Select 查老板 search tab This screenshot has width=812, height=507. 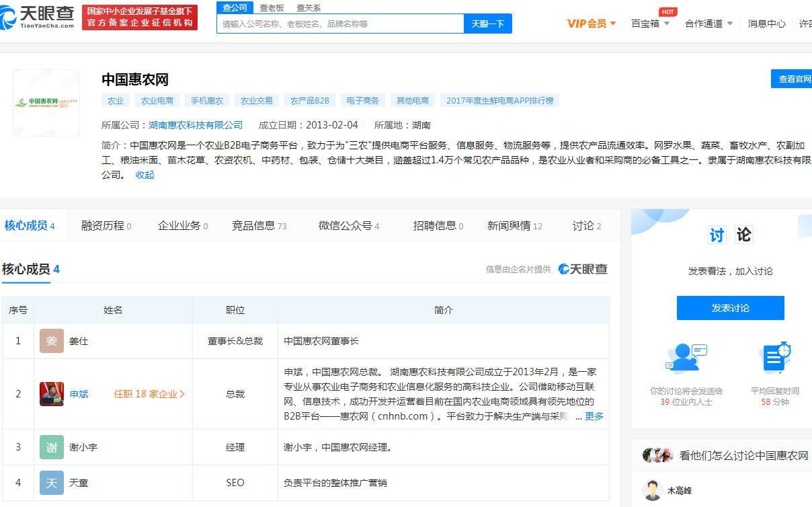click(272, 8)
